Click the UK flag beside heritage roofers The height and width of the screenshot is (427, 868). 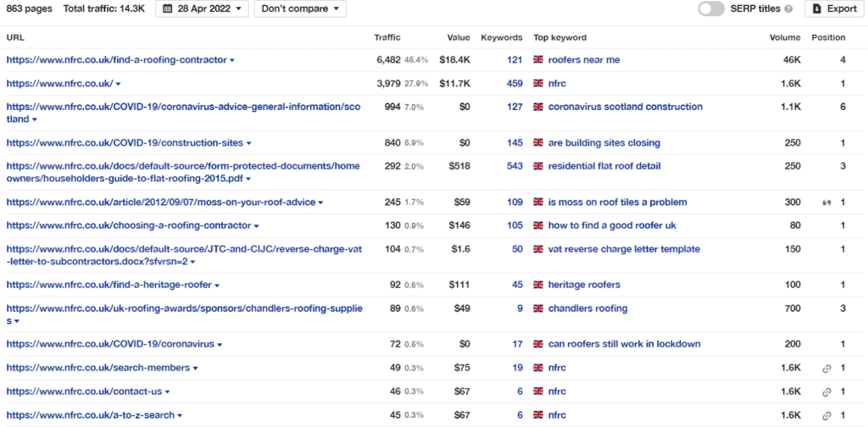pos(538,285)
